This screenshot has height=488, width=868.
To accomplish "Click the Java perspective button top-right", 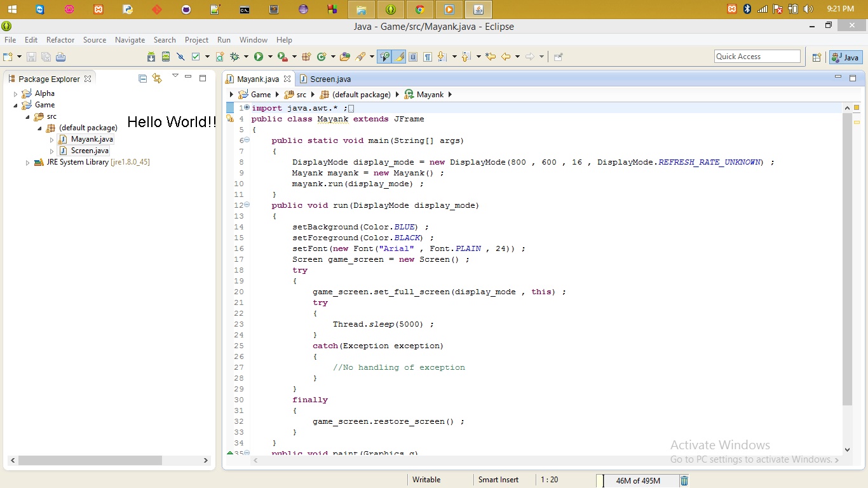I will coord(846,57).
